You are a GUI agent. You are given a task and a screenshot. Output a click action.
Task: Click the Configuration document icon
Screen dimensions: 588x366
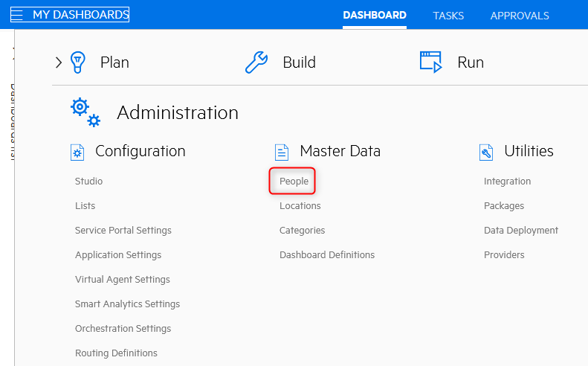(77, 152)
